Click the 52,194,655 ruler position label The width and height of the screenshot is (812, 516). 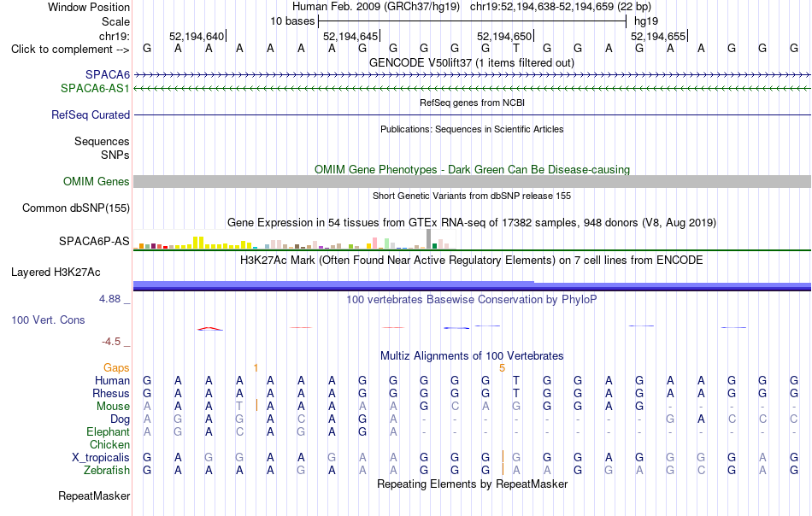[x=658, y=36]
